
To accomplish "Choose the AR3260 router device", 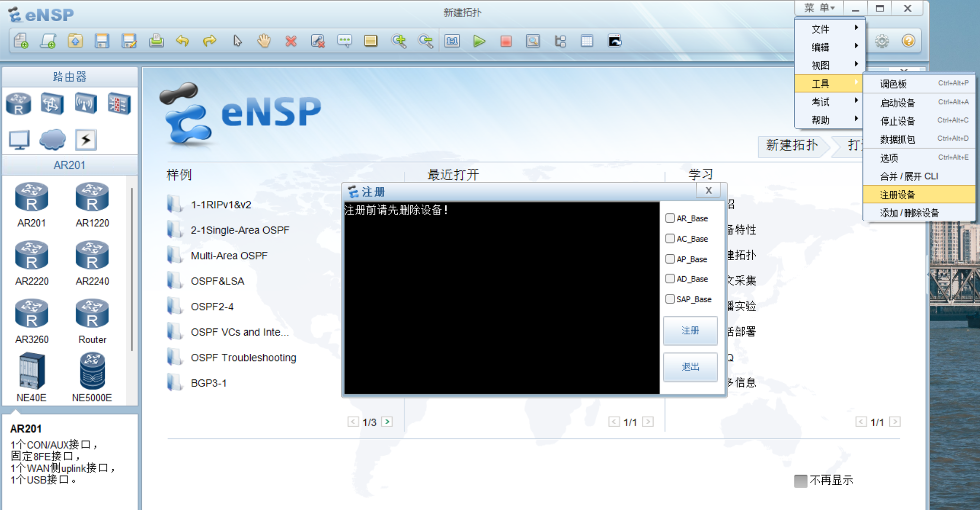I will click(32, 322).
